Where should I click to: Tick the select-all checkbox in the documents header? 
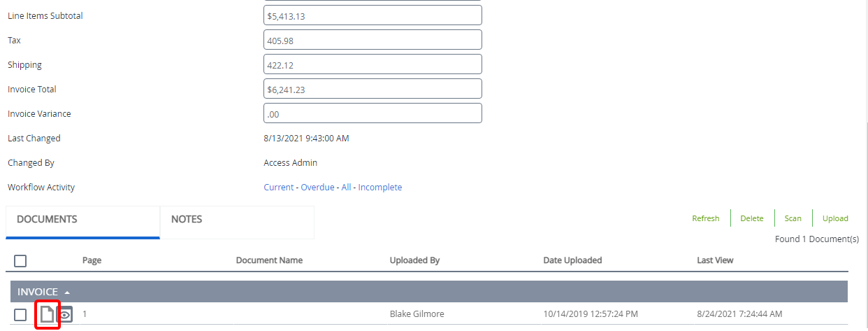20,260
